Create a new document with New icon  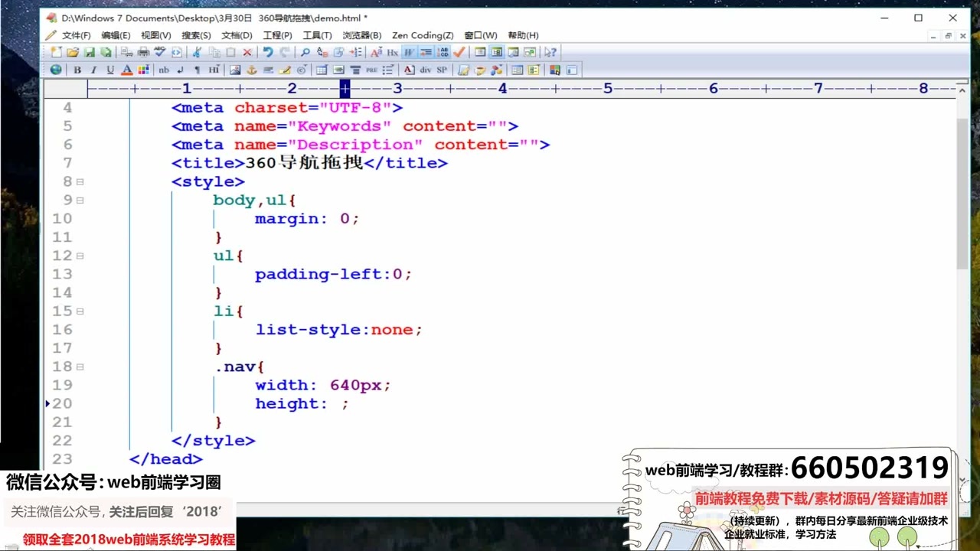(56, 52)
